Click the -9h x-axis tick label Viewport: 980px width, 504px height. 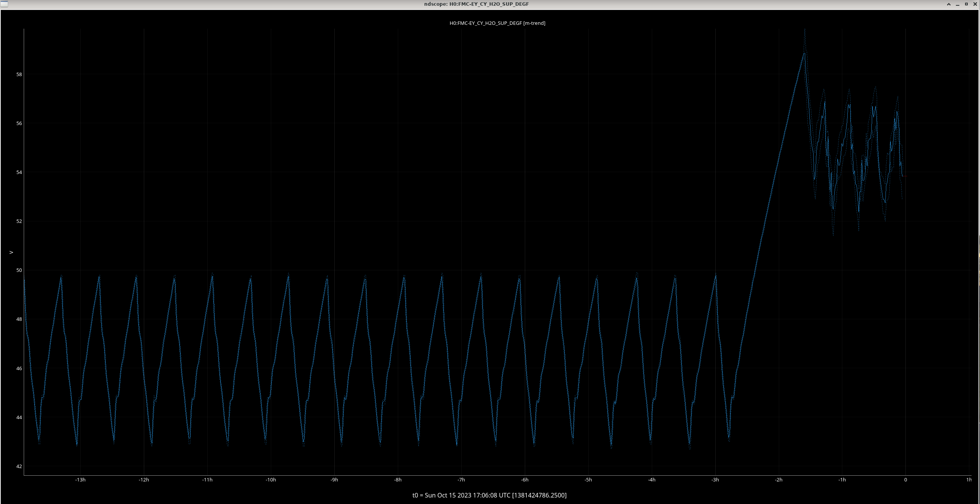(334, 480)
